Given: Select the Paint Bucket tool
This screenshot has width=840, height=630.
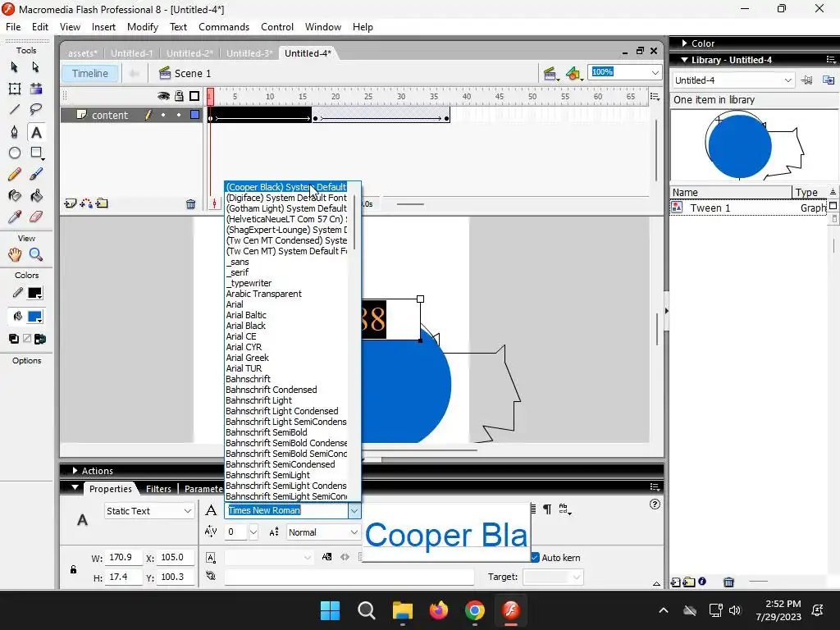Looking at the screenshot, I should (x=36, y=196).
